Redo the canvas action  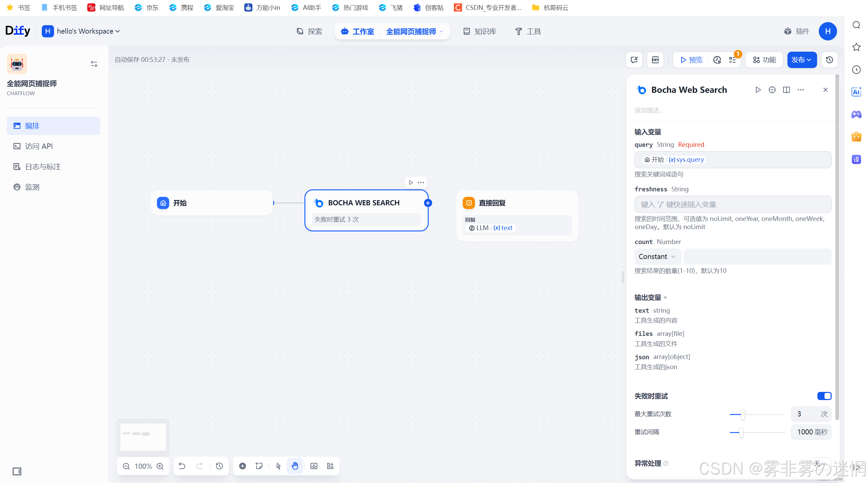point(200,466)
